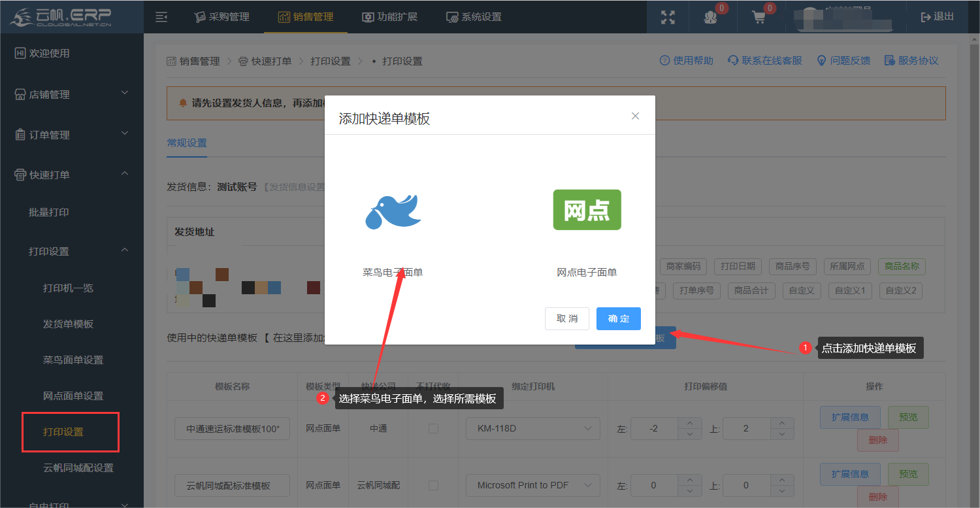980x508 pixels.
Task: Click 删除 for 中通 template row
Action: coord(878,440)
